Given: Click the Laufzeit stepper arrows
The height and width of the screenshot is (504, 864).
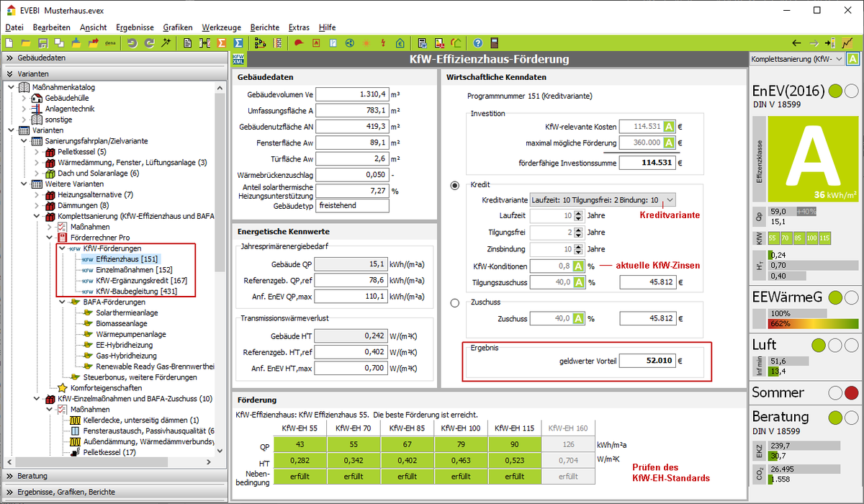Looking at the screenshot, I should coord(579,216).
